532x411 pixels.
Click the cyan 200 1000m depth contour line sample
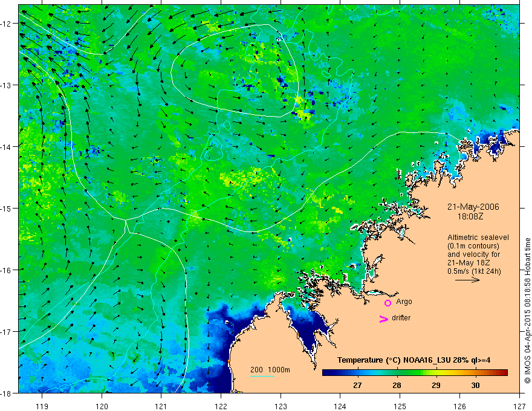(x=262, y=376)
